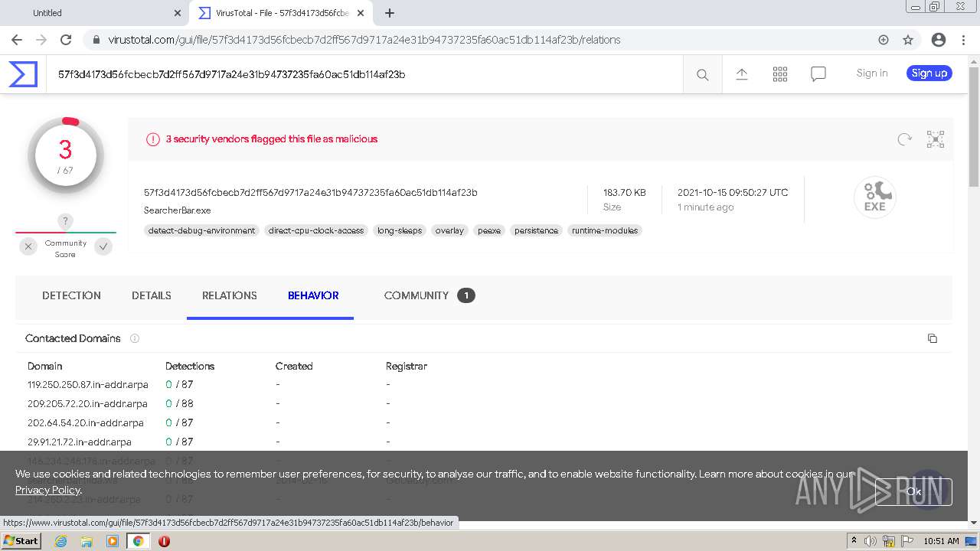Switch to the COMMUNITY tab
Screen dimensions: 980x551
pyautogui.click(x=430, y=295)
